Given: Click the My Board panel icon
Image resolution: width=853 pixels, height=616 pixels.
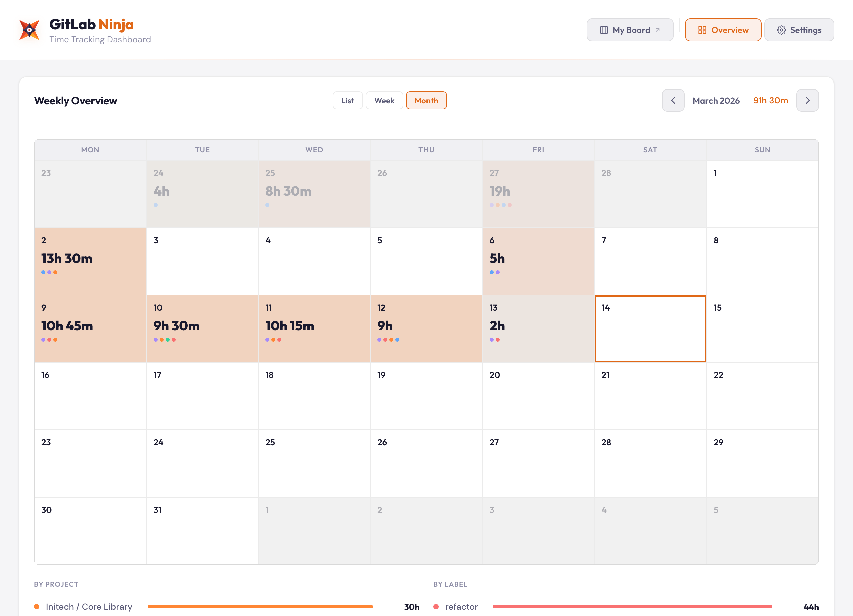Looking at the screenshot, I should 604,30.
